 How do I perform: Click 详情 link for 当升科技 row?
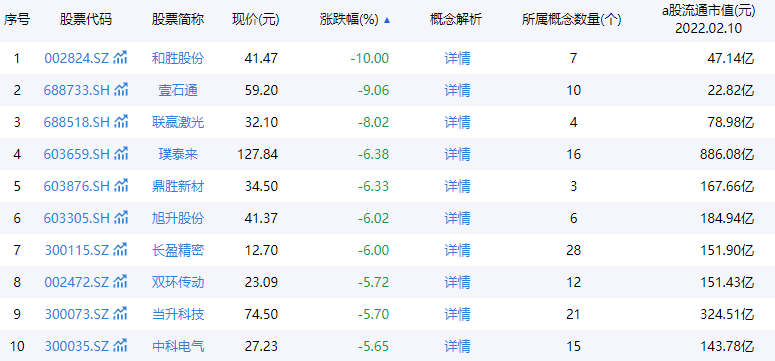click(x=457, y=315)
